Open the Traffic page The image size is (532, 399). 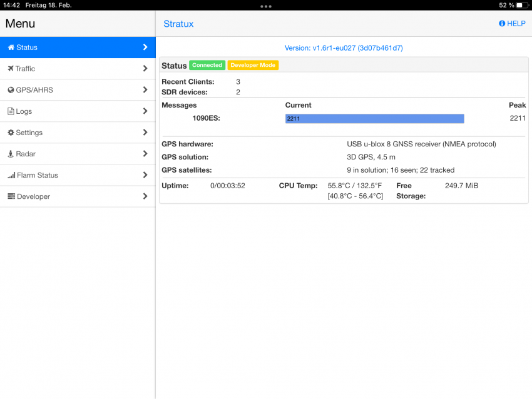coord(78,69)
